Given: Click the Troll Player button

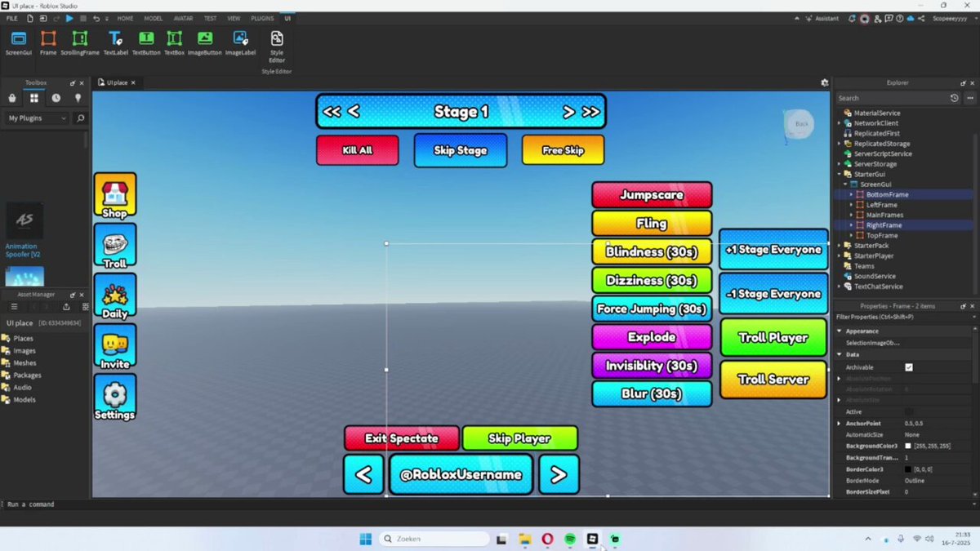Looking at the screenshot, I should [773, 338].
